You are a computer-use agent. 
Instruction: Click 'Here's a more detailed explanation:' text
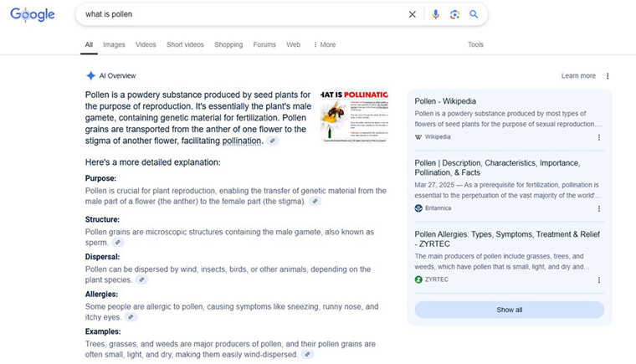[153, 162]
